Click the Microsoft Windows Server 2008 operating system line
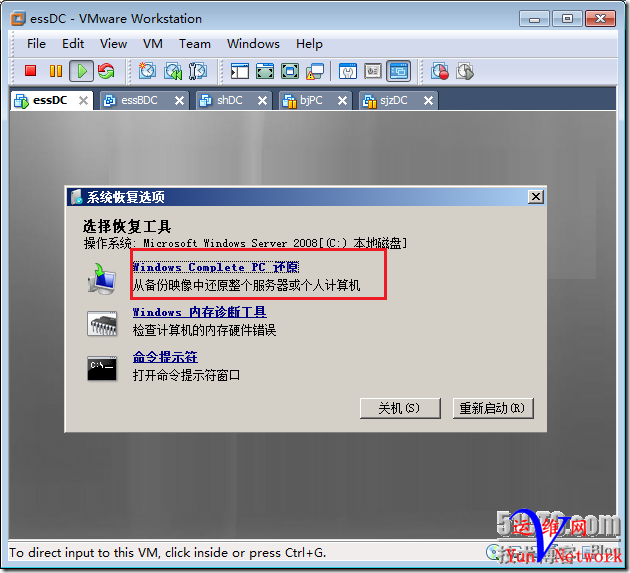Screen dimensions: 630x573 245,243
